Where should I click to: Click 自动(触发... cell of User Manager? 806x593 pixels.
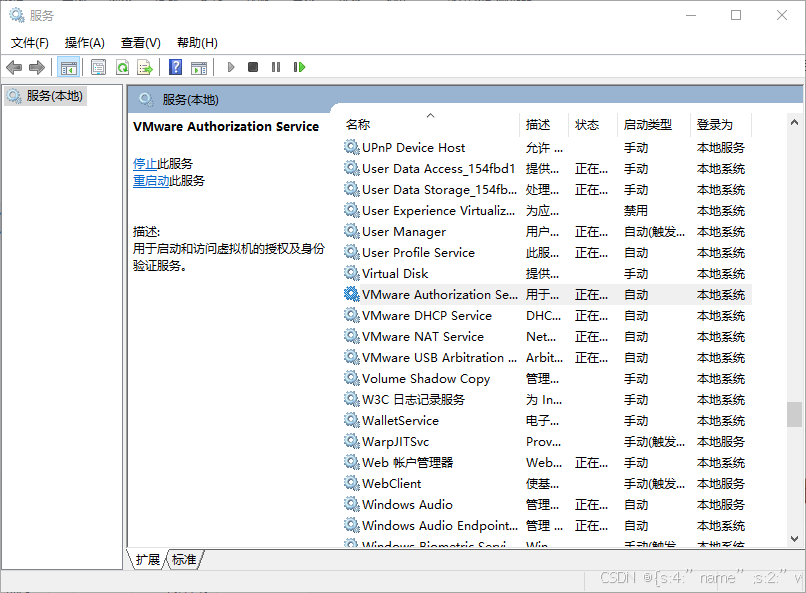pos(654,232)
